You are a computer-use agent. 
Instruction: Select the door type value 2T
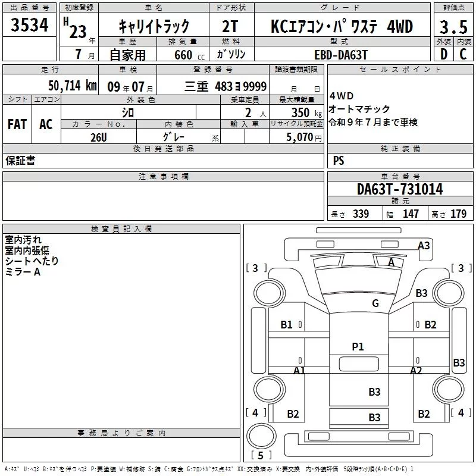point(230,26)
